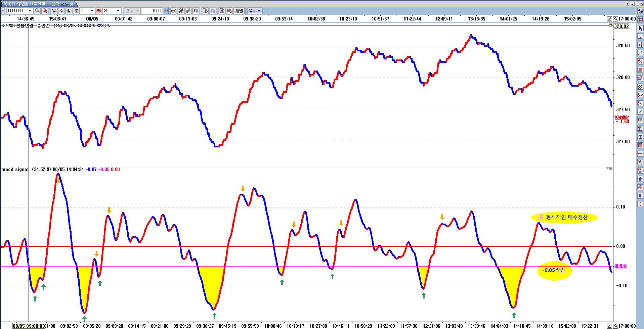Open the symbol code 00000000 dropdown

click(30, 11)
